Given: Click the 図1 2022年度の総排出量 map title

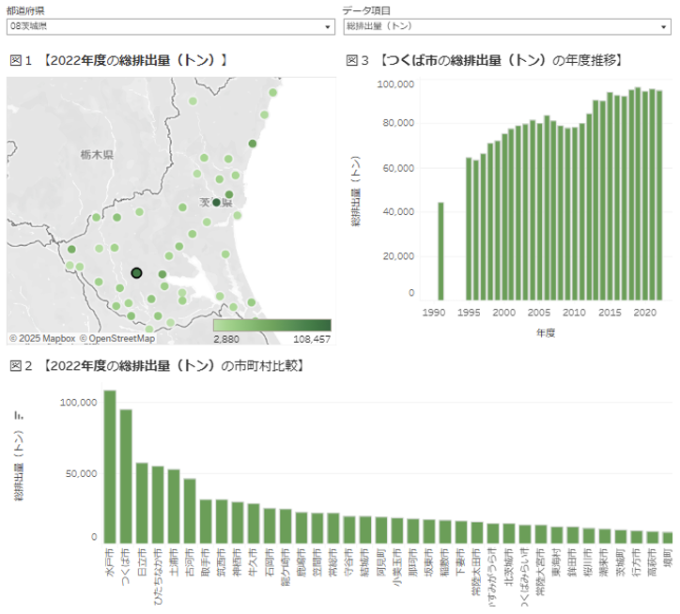Looking at the screenshot, I should coord(120,61).
